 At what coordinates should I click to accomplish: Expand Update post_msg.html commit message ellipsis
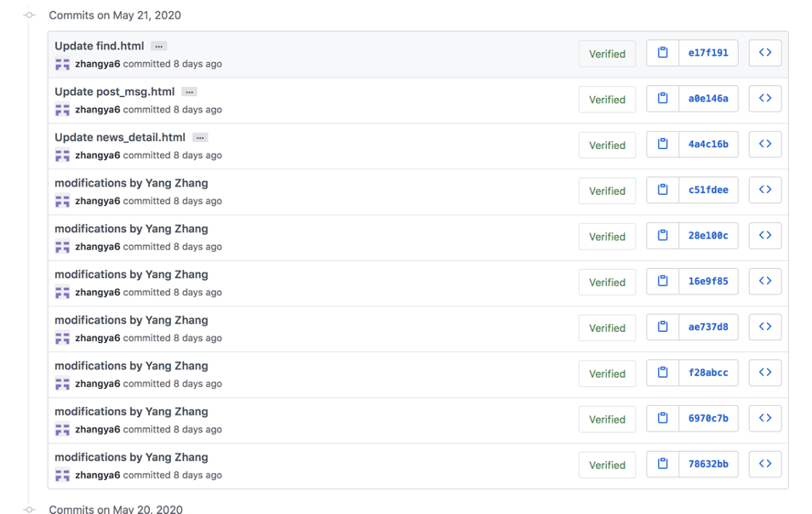[190, 92]
